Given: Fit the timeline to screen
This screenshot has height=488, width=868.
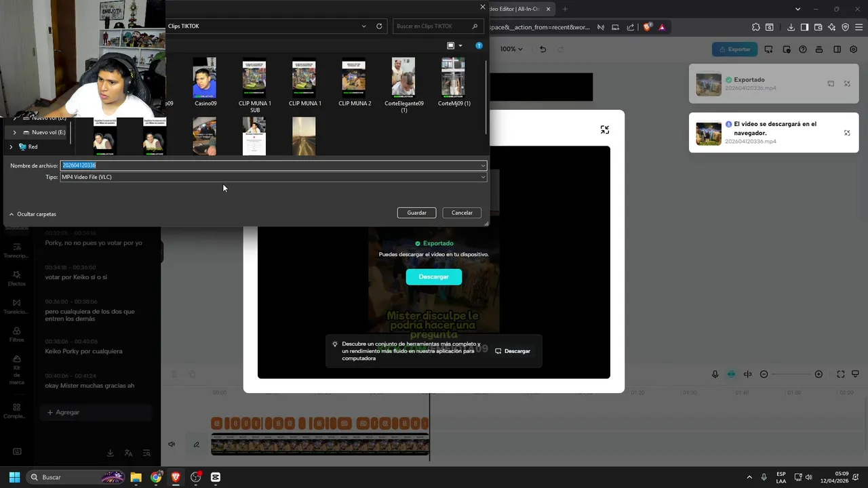Looking at the screenshot, I should pos(841,374).
